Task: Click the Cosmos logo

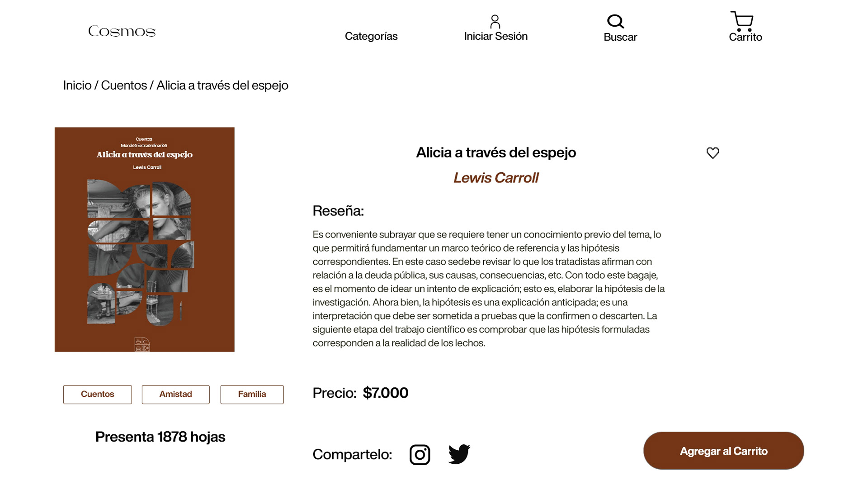Action: coord(122,31)
